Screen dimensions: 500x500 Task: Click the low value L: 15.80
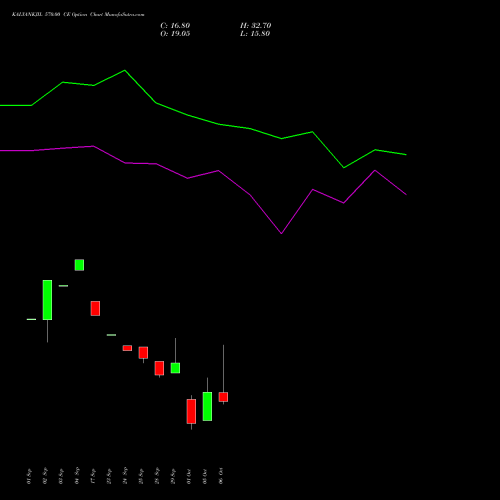coord(255,34)
